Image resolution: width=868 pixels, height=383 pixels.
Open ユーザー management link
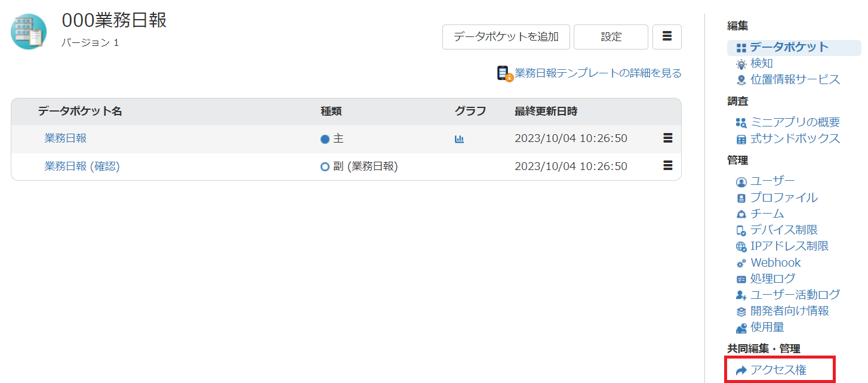pos(772,181)
